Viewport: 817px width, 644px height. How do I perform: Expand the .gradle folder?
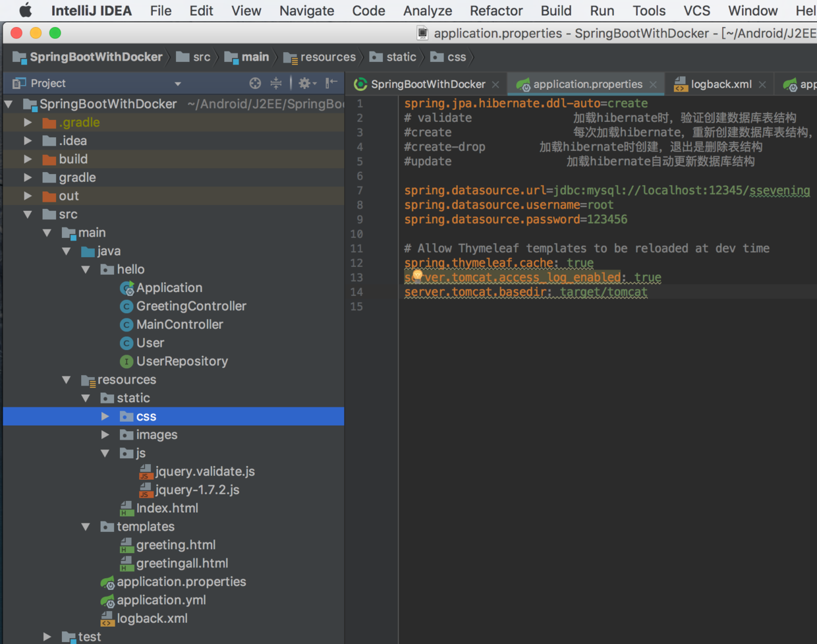tap(28, 123)
